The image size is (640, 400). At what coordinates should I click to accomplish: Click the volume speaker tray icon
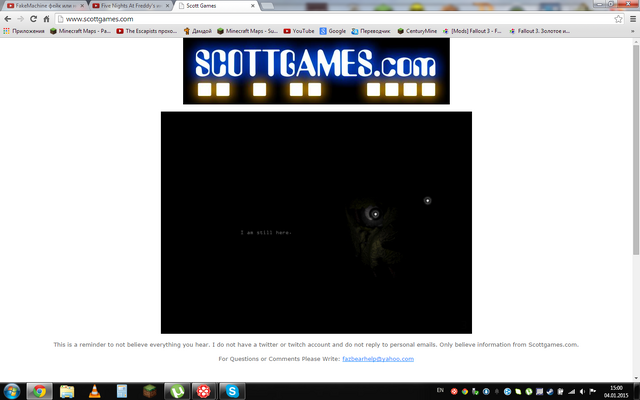(582, 391)
